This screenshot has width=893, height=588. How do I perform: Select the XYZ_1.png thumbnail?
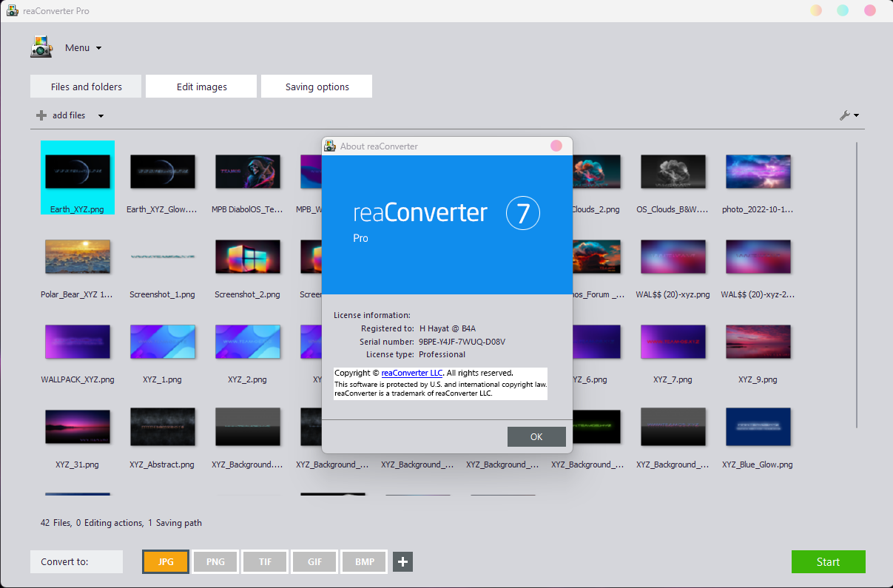(163, 342)
